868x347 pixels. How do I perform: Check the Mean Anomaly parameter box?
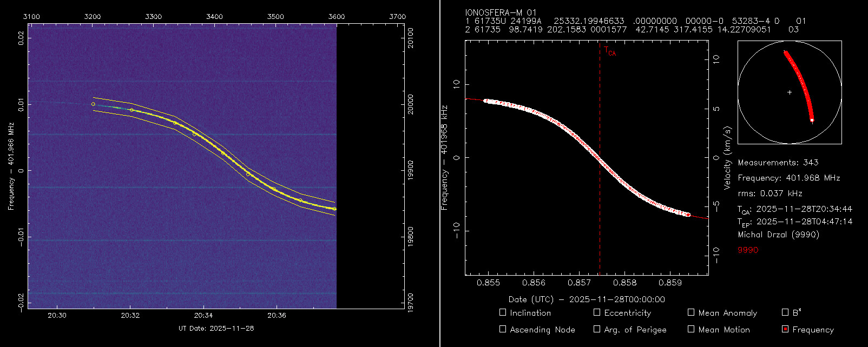point(691,312)
